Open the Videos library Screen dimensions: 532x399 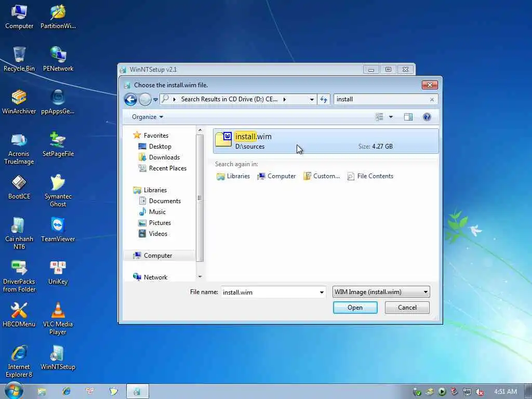coord(158,234)
